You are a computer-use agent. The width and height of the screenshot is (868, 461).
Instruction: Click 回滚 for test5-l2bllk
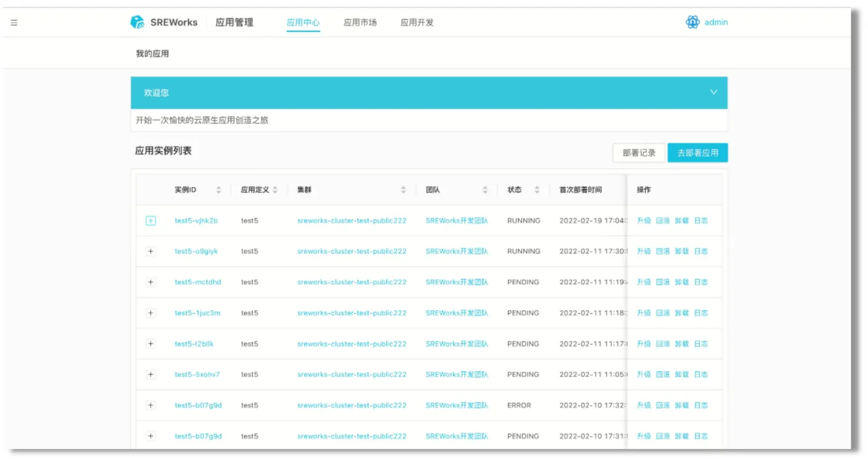(663, 344)
